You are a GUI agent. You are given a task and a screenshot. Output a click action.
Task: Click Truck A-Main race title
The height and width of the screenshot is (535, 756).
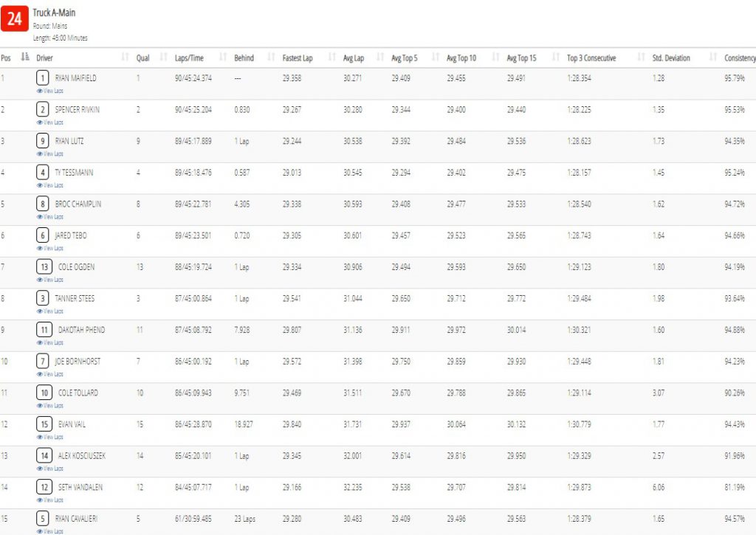point(54,13)
